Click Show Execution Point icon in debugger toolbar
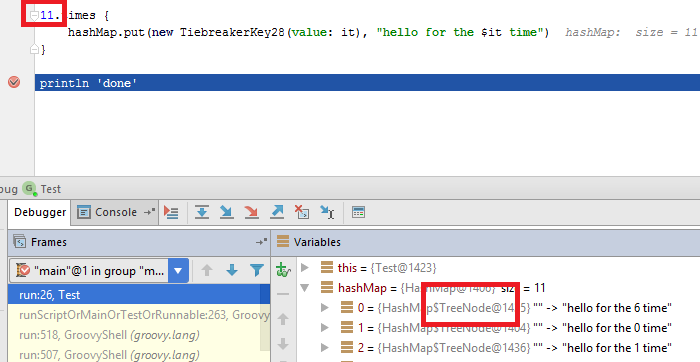This screenshot has height=362, width=700. [171, 212]
